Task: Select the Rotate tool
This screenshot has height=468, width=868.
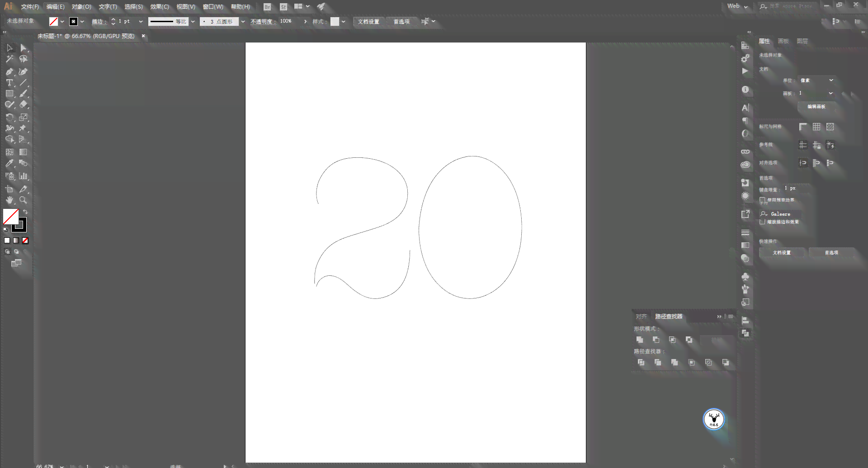Action: coord(9,118)
